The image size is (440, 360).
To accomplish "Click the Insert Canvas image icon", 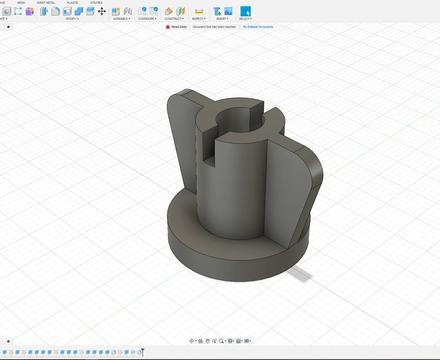I will click(228, 11).
